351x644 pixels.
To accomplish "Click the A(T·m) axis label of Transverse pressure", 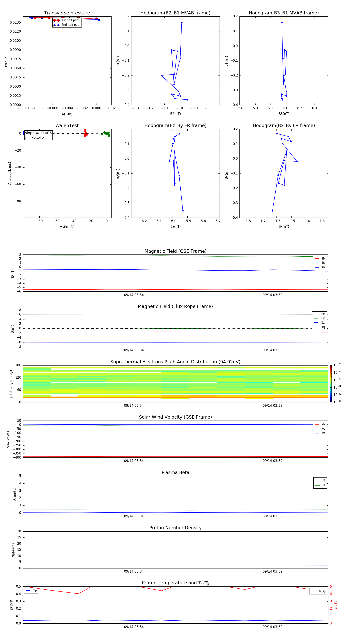I will (x=67, y=114).
